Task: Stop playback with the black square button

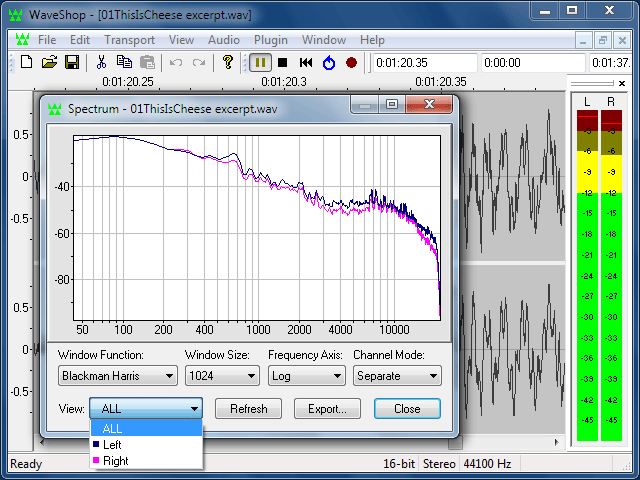Action: (282, 62)
